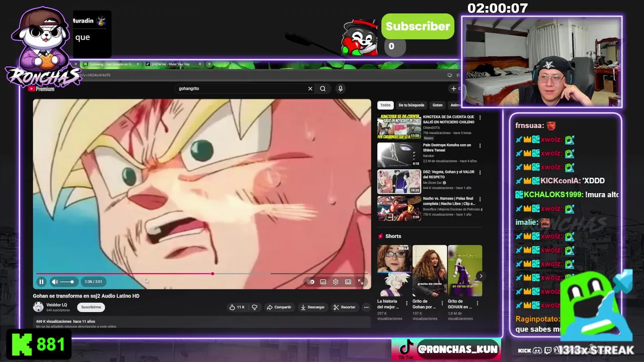
Task: Enter fullscreen with the expand icon
Action: 360,282
